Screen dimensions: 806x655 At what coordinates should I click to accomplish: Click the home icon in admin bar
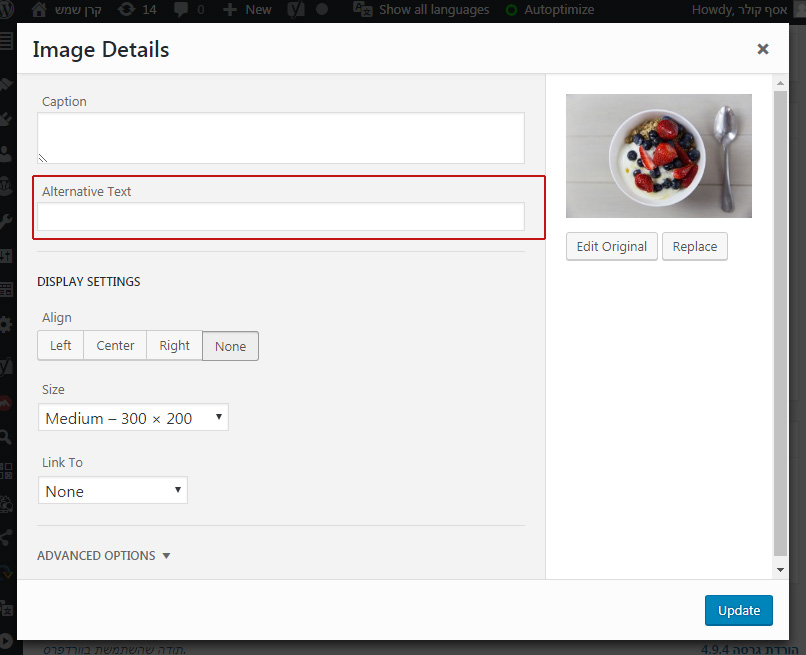click(x=40, y=9)
